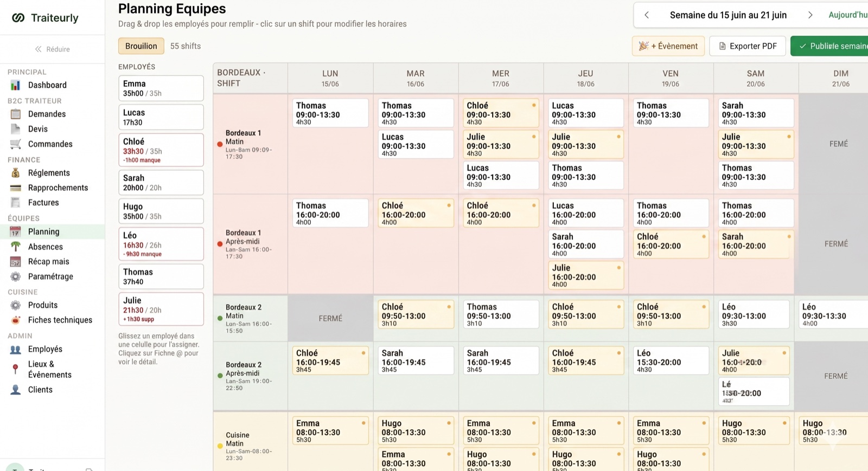
Task: Click the Devis document icon
Action: point(15,129)
